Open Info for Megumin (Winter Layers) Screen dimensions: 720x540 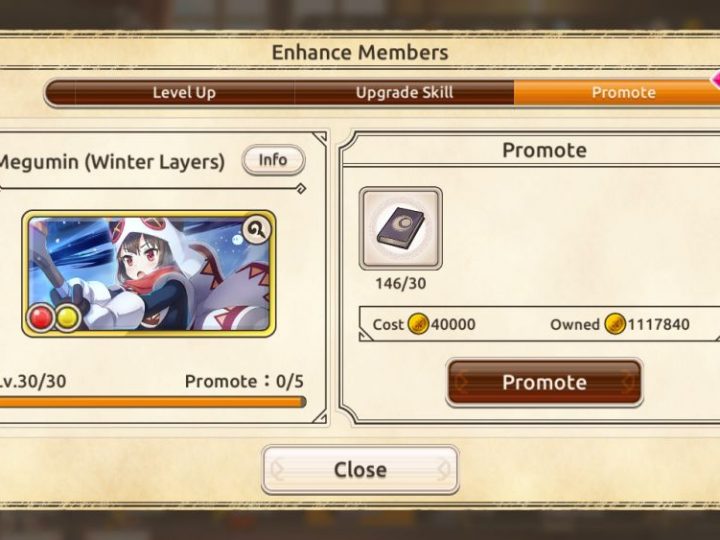tap(273, 160)
